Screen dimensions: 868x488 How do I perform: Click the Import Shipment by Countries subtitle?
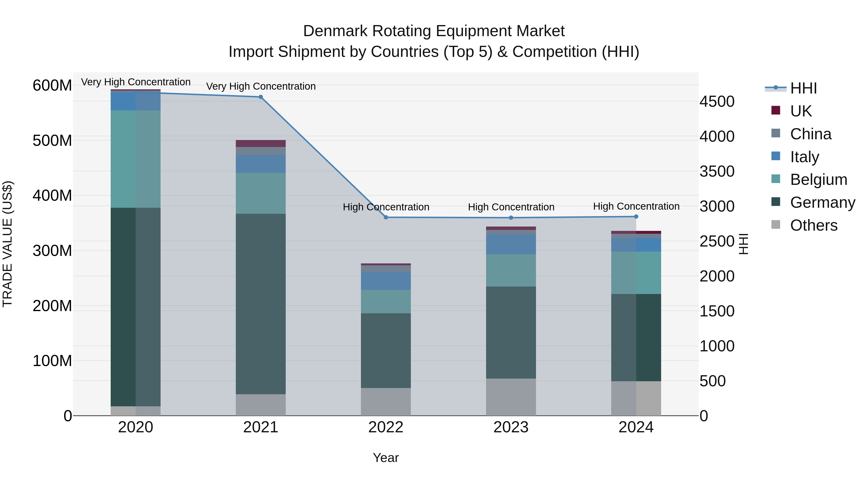tap(434, 52)
